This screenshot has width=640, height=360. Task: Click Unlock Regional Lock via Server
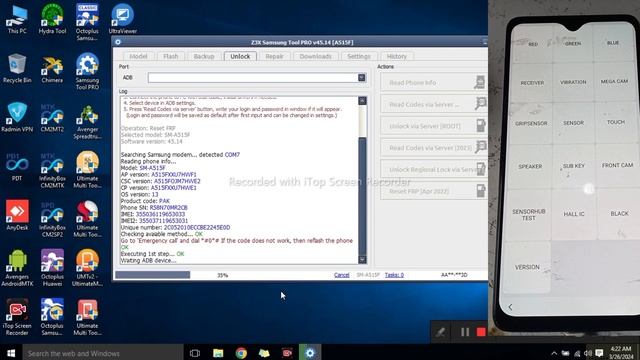point(434,169)
